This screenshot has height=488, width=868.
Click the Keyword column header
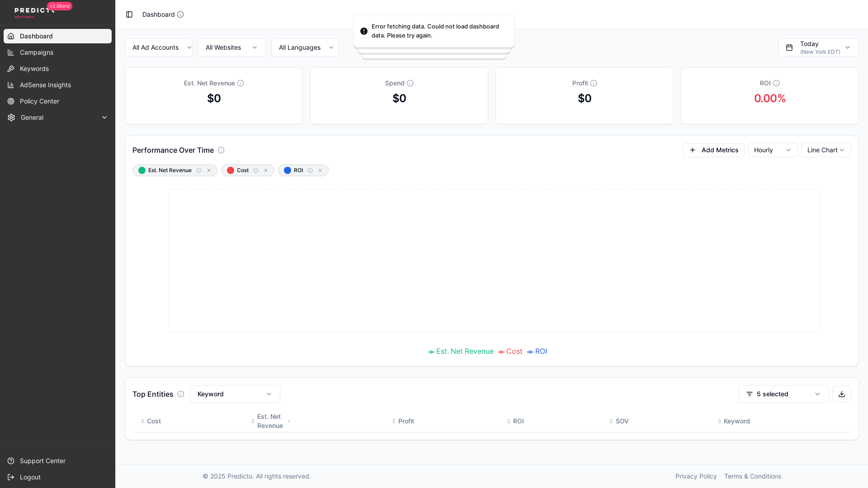737,421
